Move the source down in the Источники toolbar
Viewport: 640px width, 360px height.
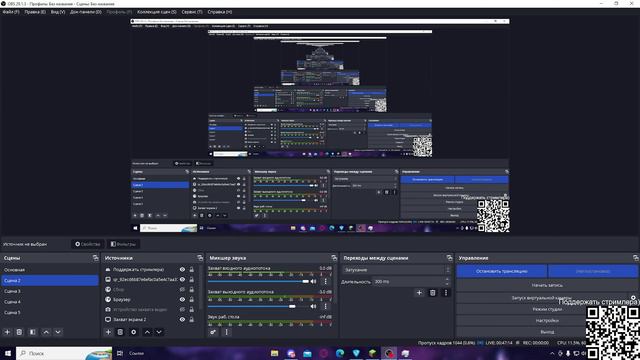tap(159, 332)
